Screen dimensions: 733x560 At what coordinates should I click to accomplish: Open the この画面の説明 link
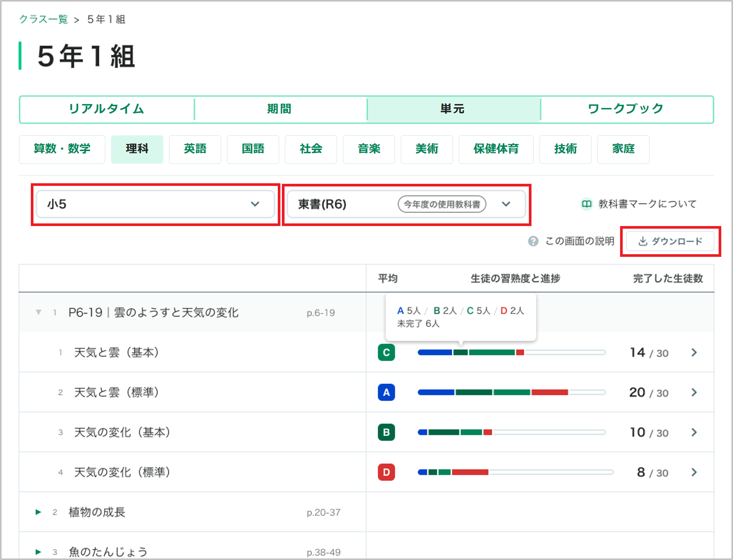pos(580,241)
